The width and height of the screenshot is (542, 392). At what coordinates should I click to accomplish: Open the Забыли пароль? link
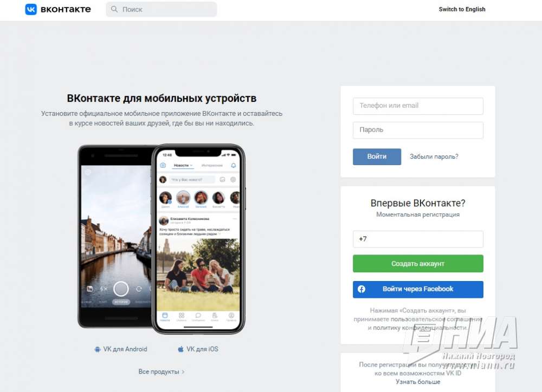click(x=434, y=157)
